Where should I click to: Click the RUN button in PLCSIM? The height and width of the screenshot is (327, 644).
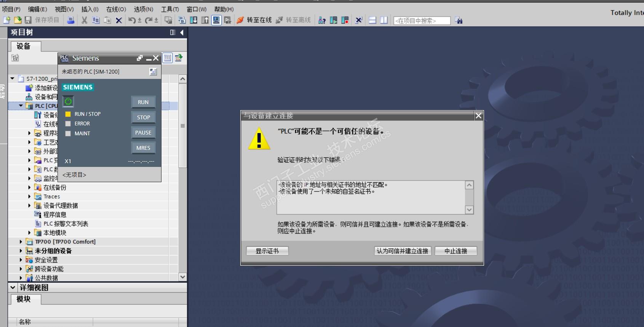tap(143, 102)
